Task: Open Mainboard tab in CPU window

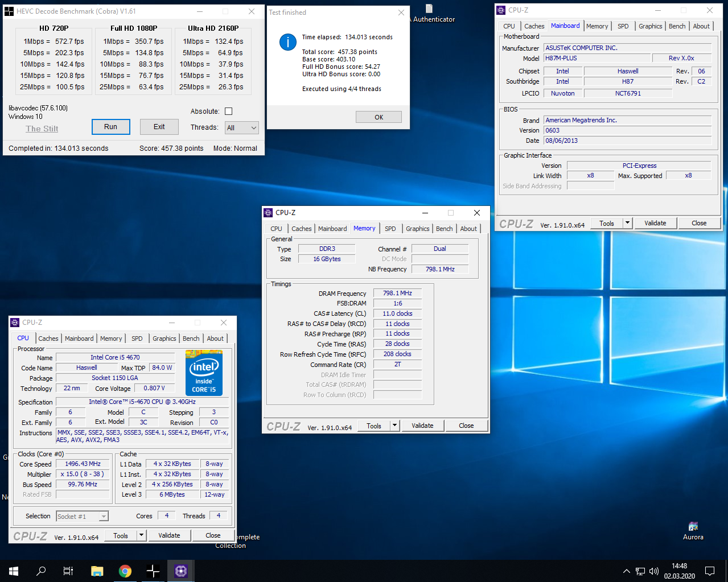Action: [x=79, y=339]
